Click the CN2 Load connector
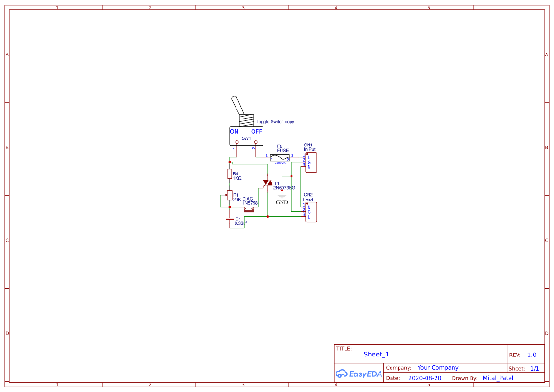This screenshot has width=554, height=392. pos(311,212)
